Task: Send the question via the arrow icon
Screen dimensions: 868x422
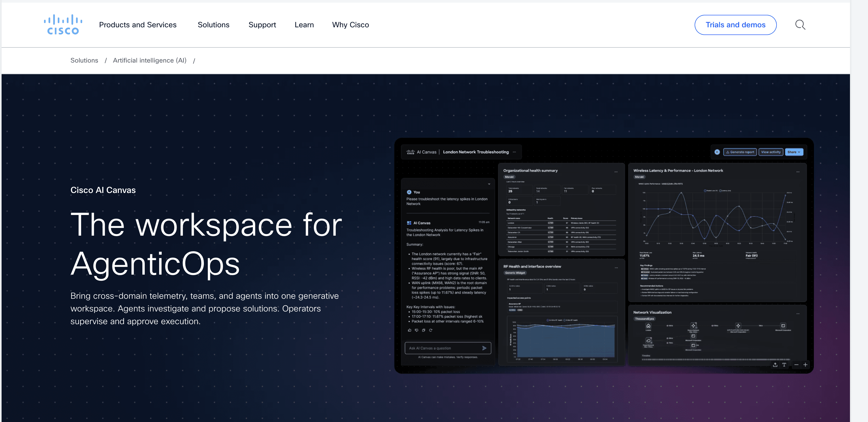Action: tap(485, 348)
